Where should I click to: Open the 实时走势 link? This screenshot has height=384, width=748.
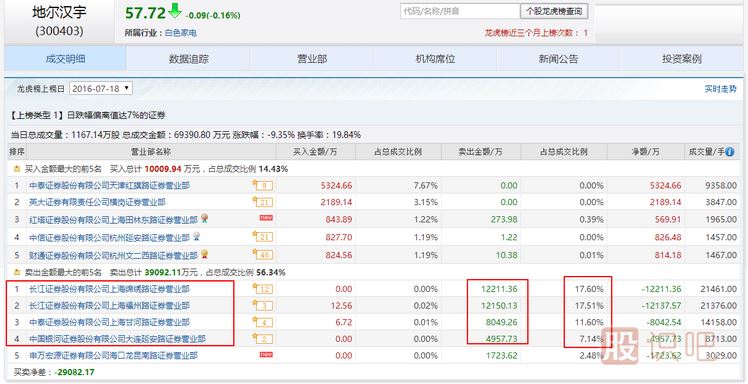coord(720,89)
